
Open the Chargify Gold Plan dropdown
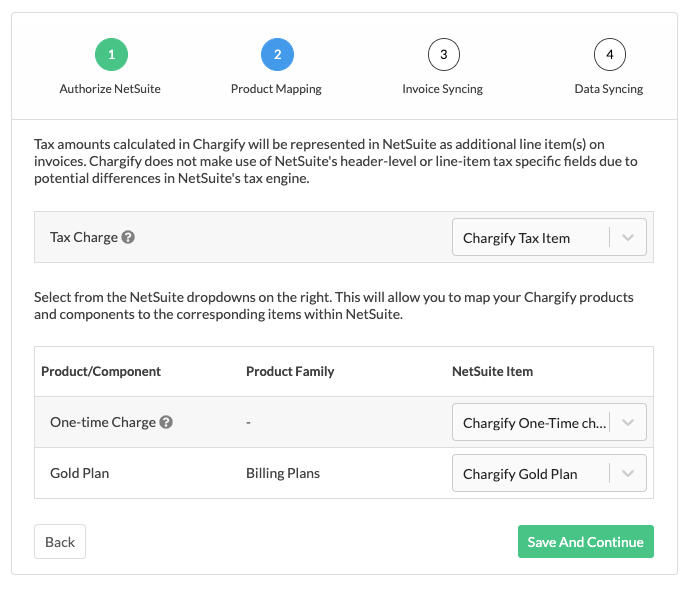[x=549, y=473]
